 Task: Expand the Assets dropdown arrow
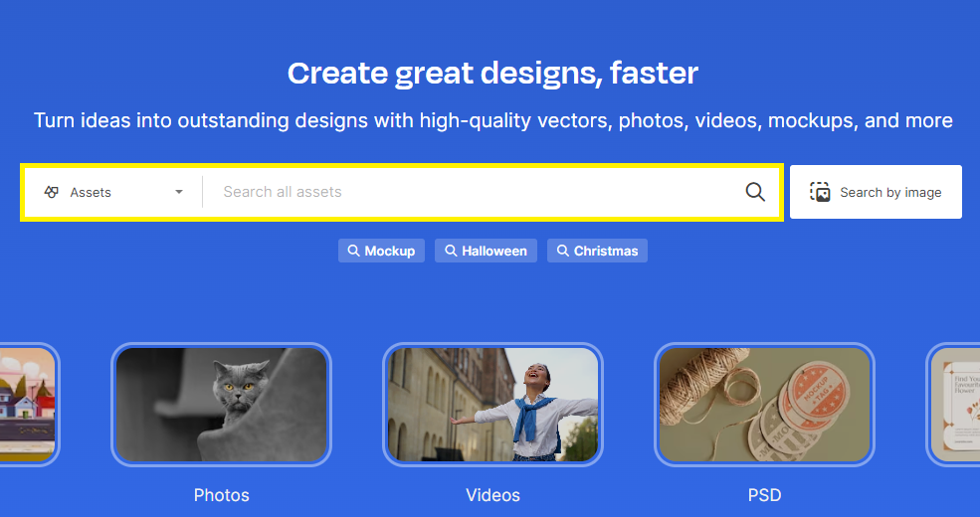pyautogui.click(x=179, y=192)
